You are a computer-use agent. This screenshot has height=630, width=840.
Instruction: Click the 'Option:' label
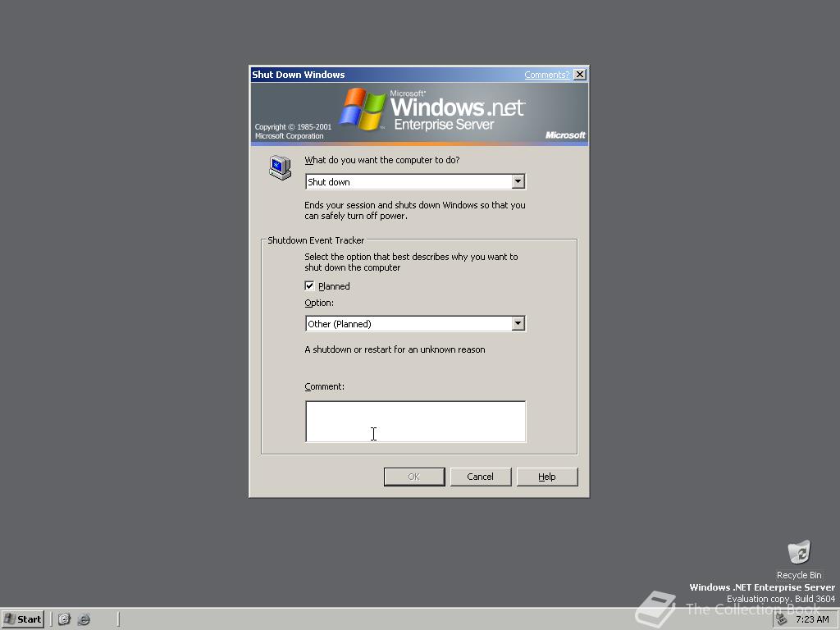click(319, 303)
